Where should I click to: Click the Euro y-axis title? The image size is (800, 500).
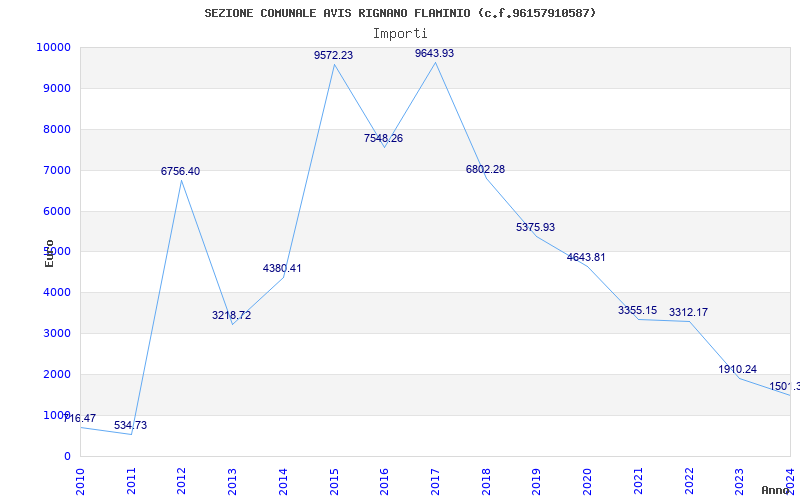(x=49, y=253)
